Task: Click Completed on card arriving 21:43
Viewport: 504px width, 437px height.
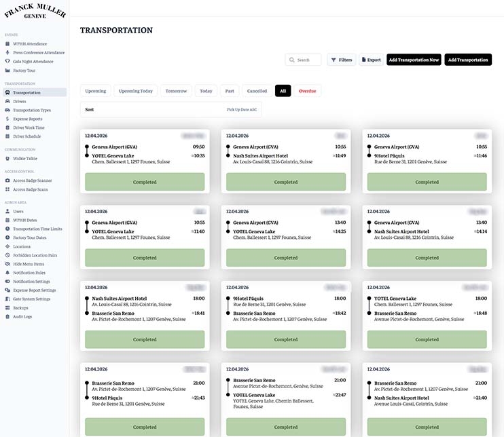Action: pos(145,427)
